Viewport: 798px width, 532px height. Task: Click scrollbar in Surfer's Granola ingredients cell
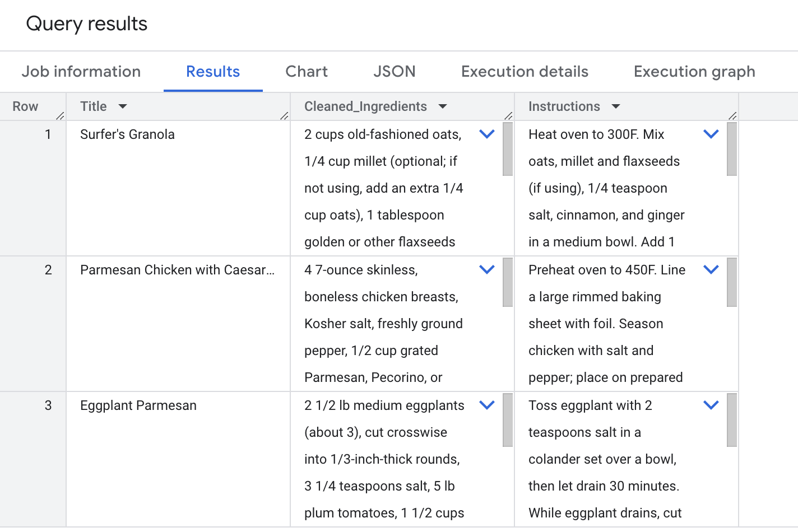508,150
